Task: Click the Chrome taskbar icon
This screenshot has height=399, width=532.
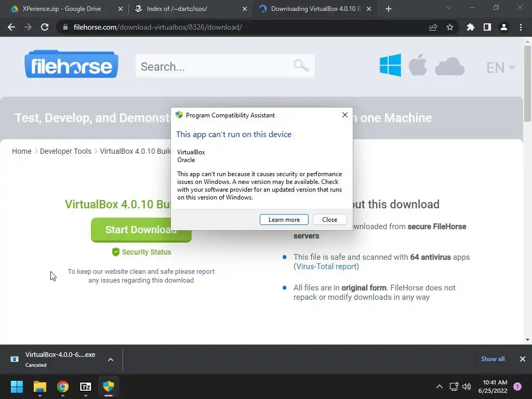Action: pos(63,387)
